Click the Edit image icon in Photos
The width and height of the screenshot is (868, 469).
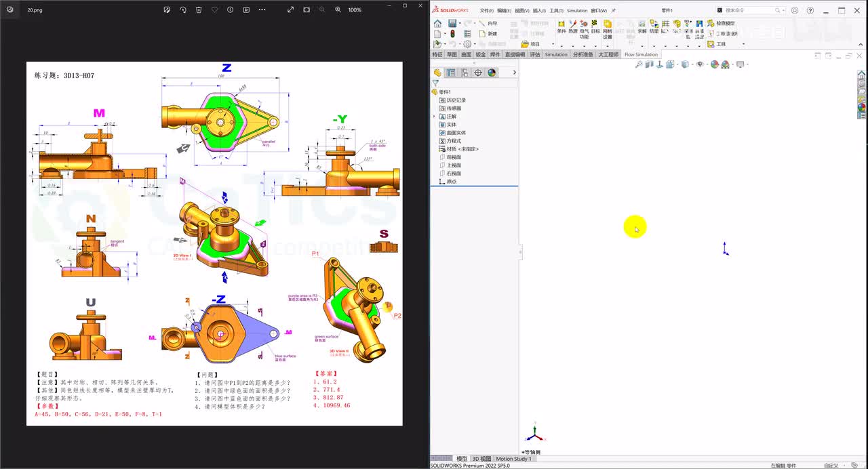(167, 10)
